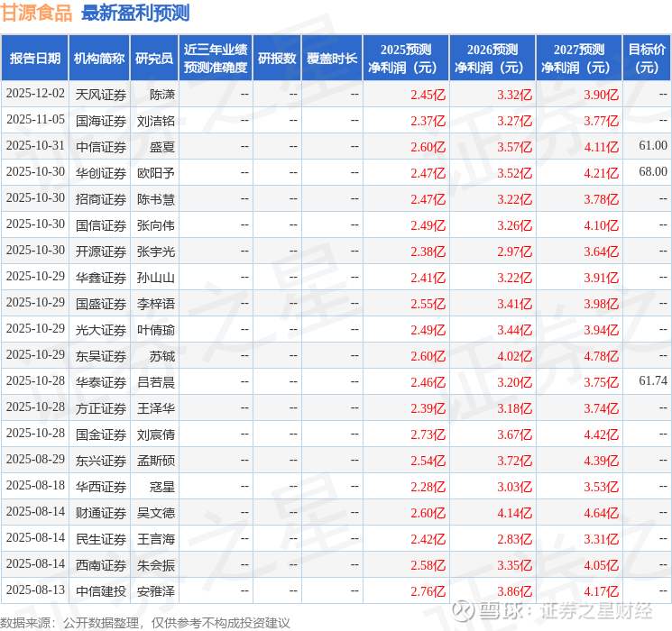Click the 东兴证券 institution cell
Image resolution: width=672 pixels, height=631 pixels.
pyautogui.click(x=101, y=461)
